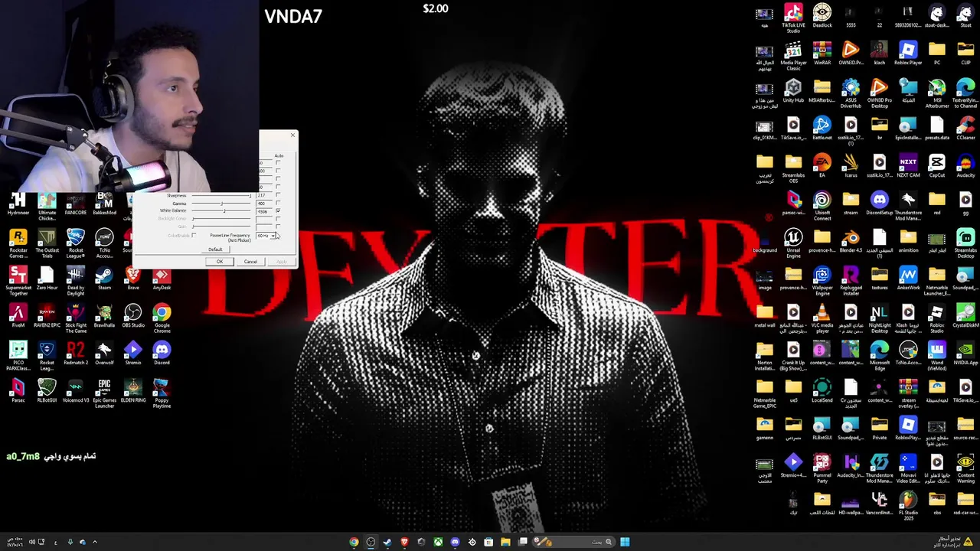Image resolution: width=980 pixels, height=551 pixels.
Task: Toggle the Sharpness Auto checkbox
Action: tap(278, 195)
